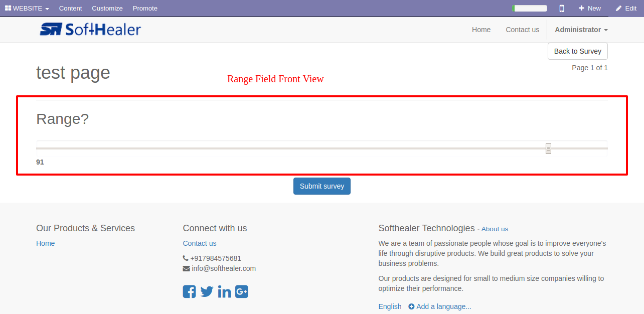The width and height of the screenshot is (644, 314).
Task: Open the Google Plus social icon
Action: click(x=242, y=291)
